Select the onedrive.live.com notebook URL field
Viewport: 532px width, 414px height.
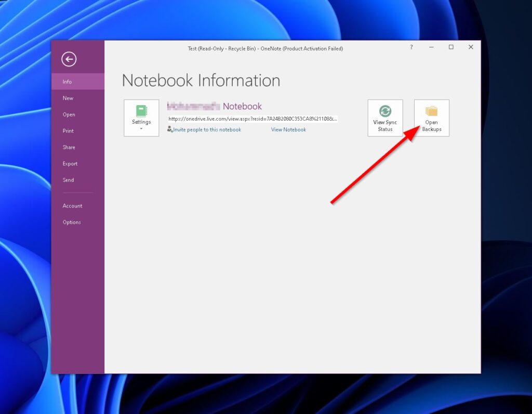click(253, 119)
